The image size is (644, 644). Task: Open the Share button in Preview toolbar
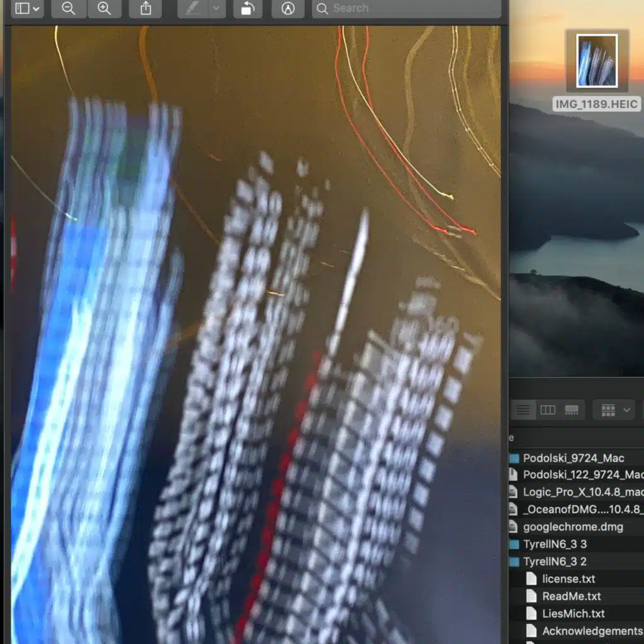[x=145, y=9]
